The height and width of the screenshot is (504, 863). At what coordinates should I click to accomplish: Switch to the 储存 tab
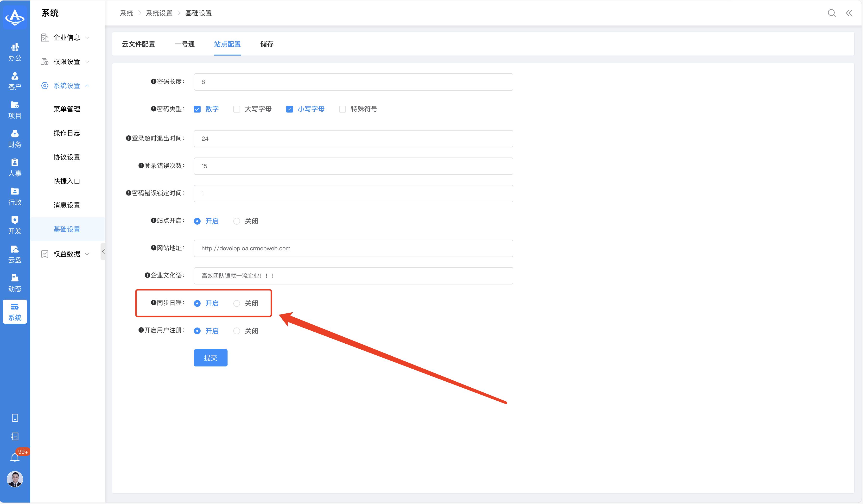coord(267,44)
